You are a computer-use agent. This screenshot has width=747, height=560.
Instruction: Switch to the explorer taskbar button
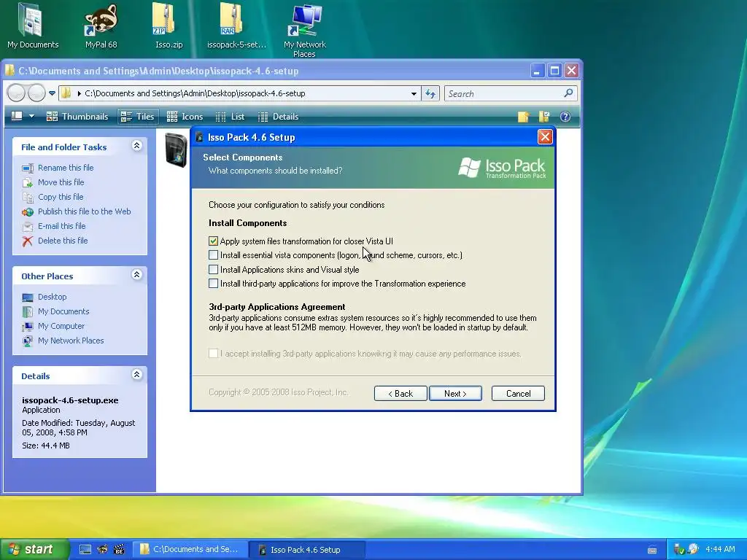pyautogui.click(x=190, y=550)
